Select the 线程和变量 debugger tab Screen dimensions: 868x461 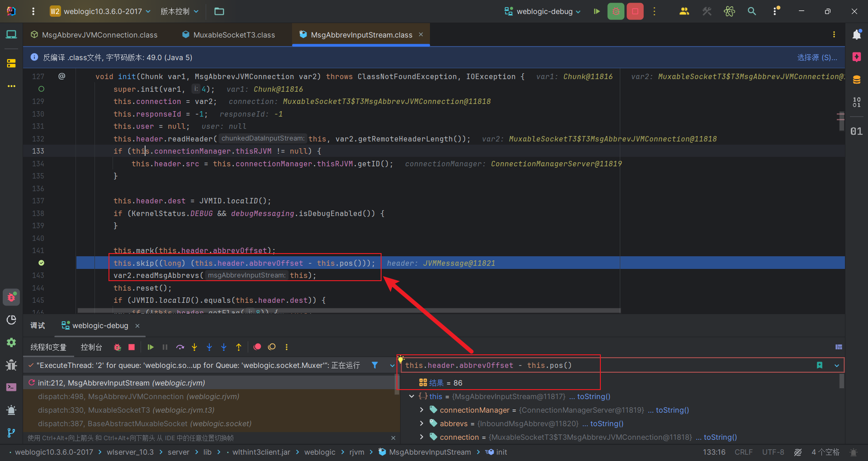tap(48, 347)
